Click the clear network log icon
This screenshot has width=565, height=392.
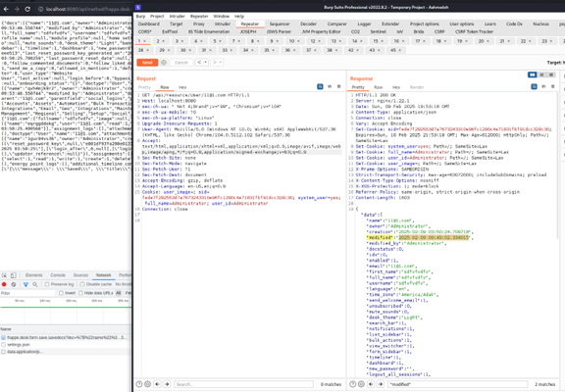click(x=14, y=284)
